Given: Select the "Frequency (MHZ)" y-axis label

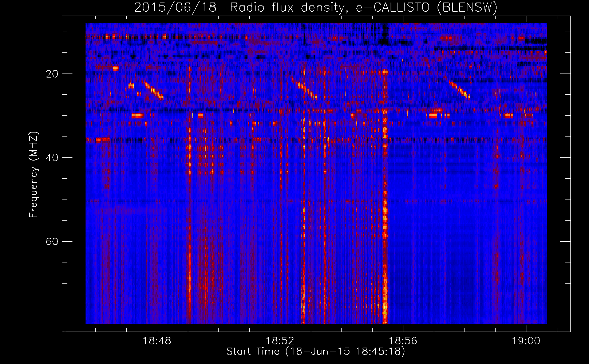Looking at the screenshot, I should tap(33, 175).
